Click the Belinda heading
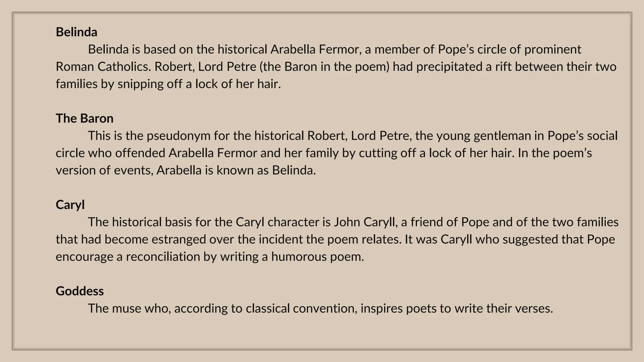 tap(76, 32)
